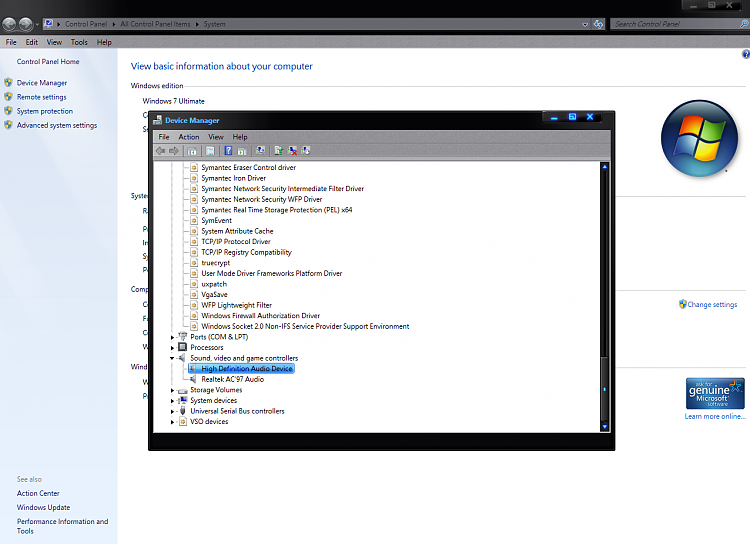Click shield icon beside System protection
The height and width of the screenshot is (544, 750).
click(x=8, y=111)
